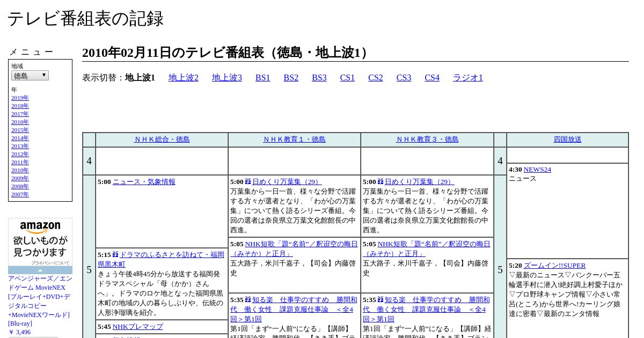This screenshot has height=338, width=644.
Task: Click the subtitle icon beside 5:35 in NHK教育３
Action: (380, 300)
